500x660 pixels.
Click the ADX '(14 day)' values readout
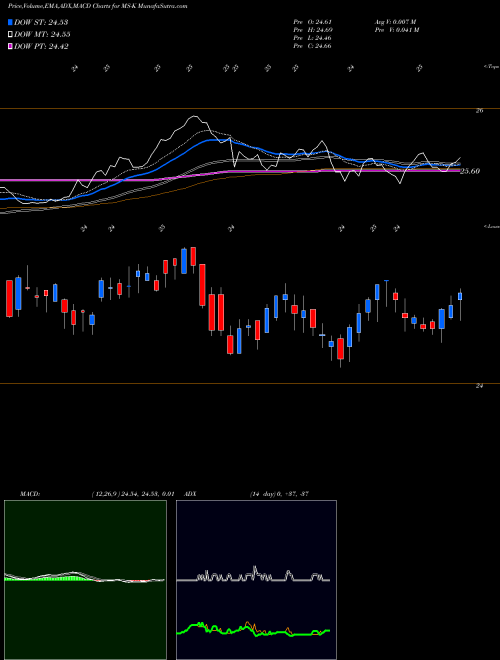coord(279,494)
